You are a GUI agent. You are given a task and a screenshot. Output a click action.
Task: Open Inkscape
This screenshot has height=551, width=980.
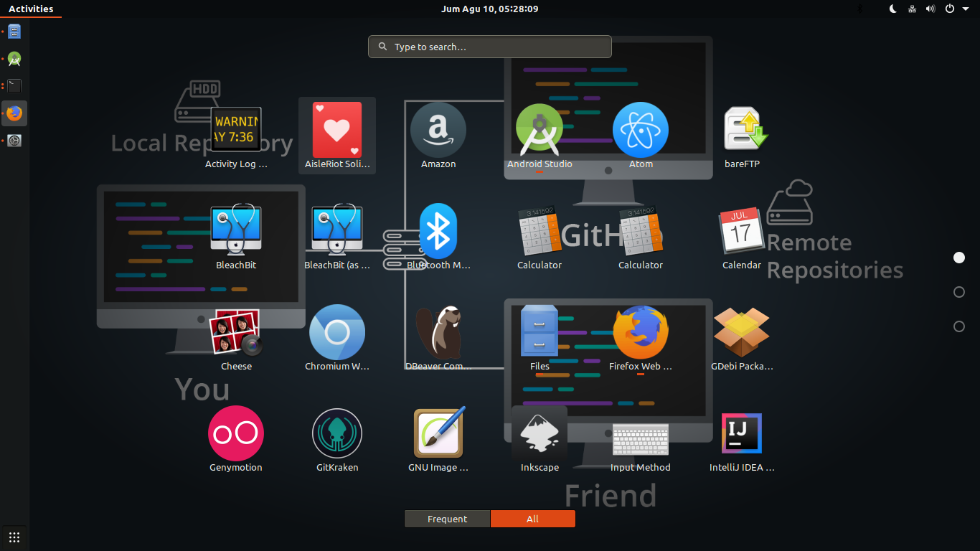(540, 440)
